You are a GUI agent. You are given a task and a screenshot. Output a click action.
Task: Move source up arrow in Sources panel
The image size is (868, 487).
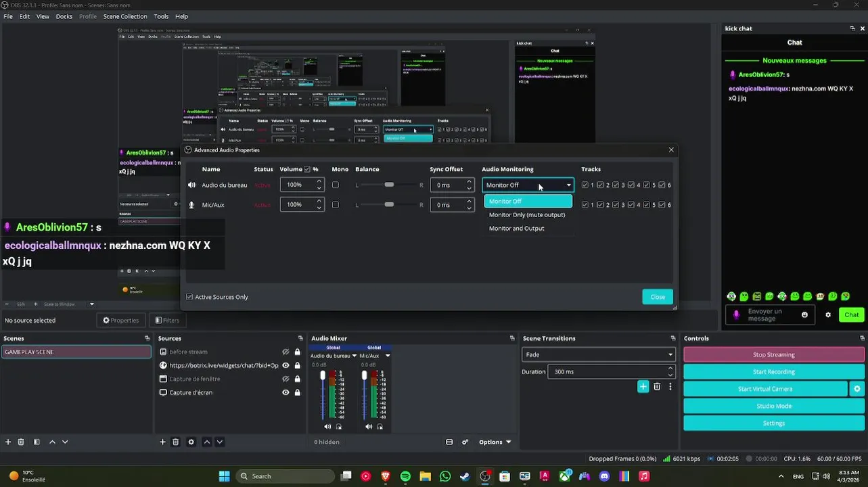coord(207,442)
